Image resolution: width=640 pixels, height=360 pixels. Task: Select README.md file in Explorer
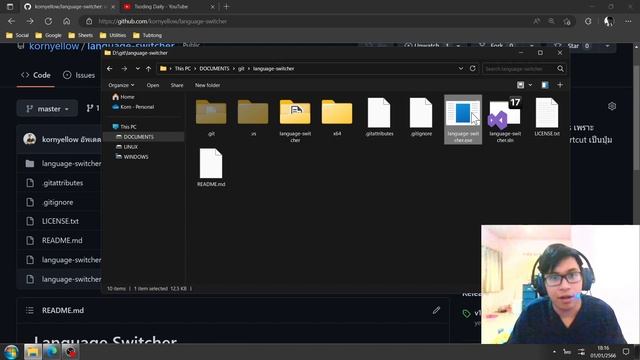pyautogui.click(x=211, y=168)
